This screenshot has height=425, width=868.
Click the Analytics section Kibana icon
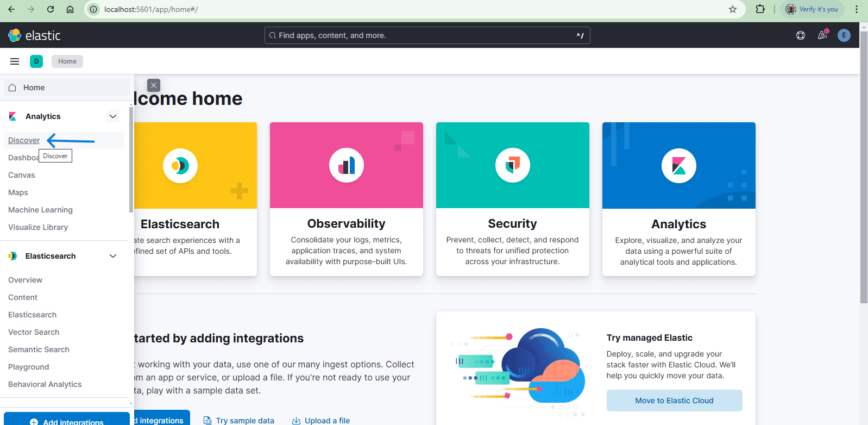12,116
